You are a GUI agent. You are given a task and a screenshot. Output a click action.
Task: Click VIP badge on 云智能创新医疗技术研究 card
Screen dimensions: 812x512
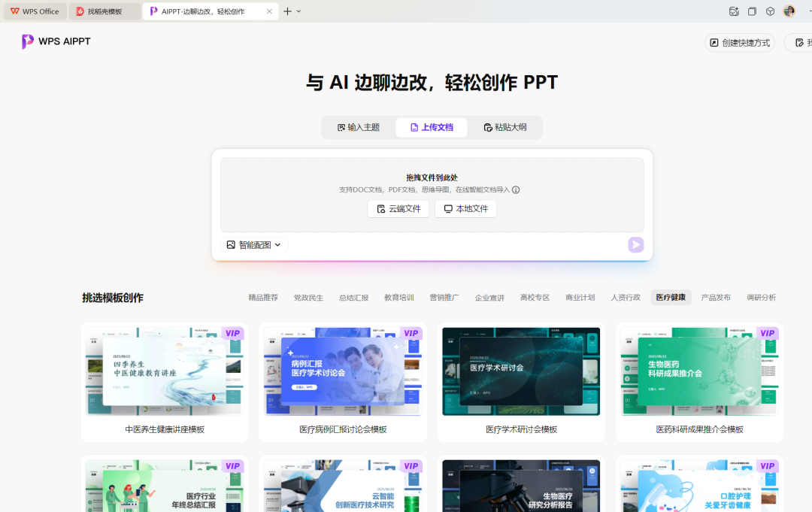coord(411,466)
